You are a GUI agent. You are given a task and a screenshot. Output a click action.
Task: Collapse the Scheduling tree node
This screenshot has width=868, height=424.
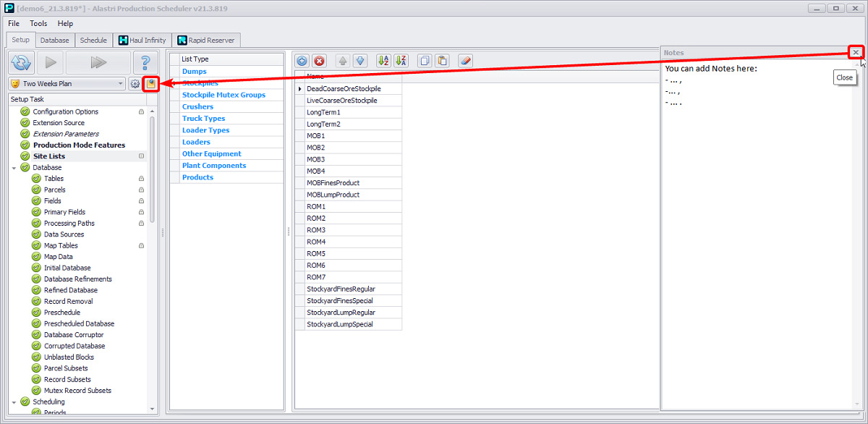coord(14,402)
